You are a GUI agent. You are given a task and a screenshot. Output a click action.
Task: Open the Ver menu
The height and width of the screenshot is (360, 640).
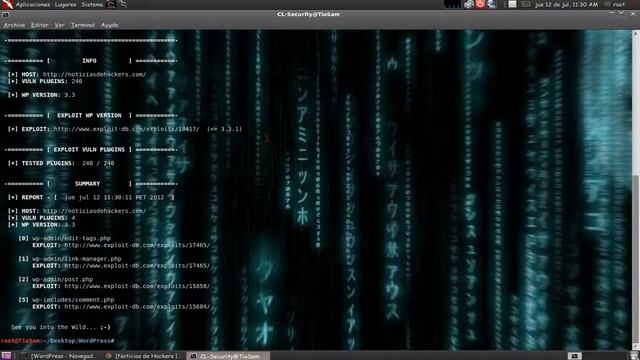[60, 25]
